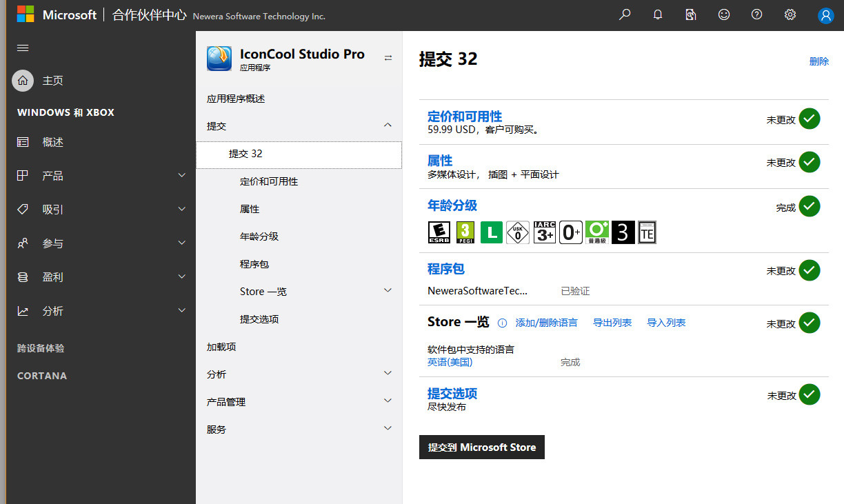Click the 0+ rating badge
Screen dimensions: 844x504
tap(571, 232)
